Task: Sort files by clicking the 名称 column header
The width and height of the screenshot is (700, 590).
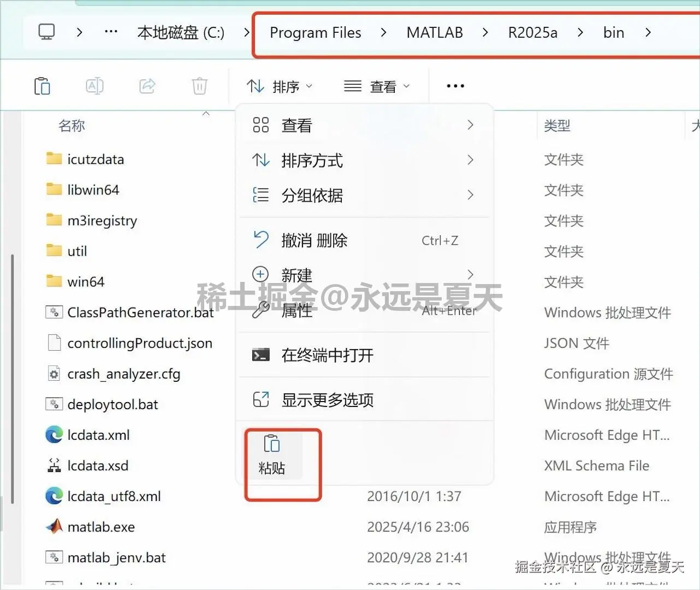Action: [x=72, y=125]
